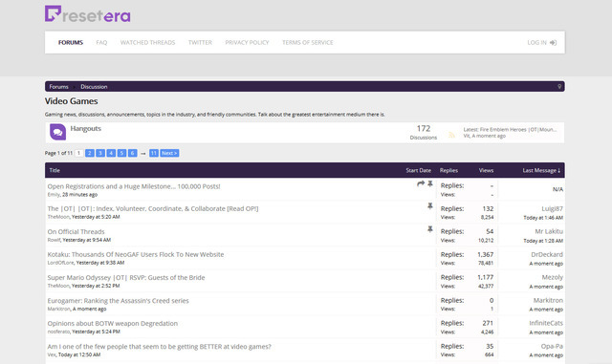Click author Rowlf
This screenshot has height=364, width=612.
54,240
